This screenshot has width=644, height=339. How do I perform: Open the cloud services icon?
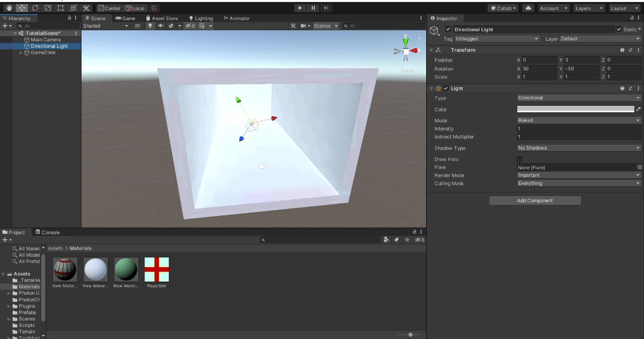(528, 8)
